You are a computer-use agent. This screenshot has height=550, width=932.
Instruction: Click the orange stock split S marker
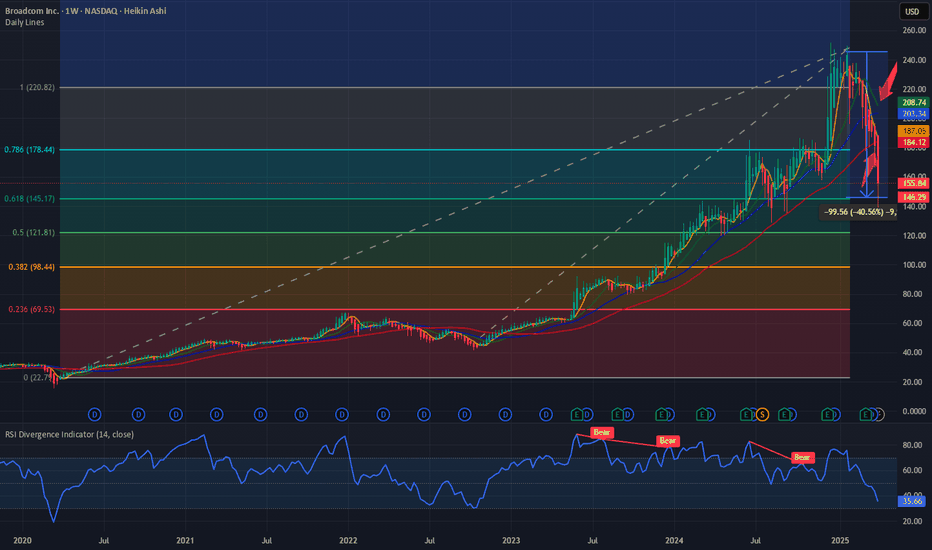[762, 414]
